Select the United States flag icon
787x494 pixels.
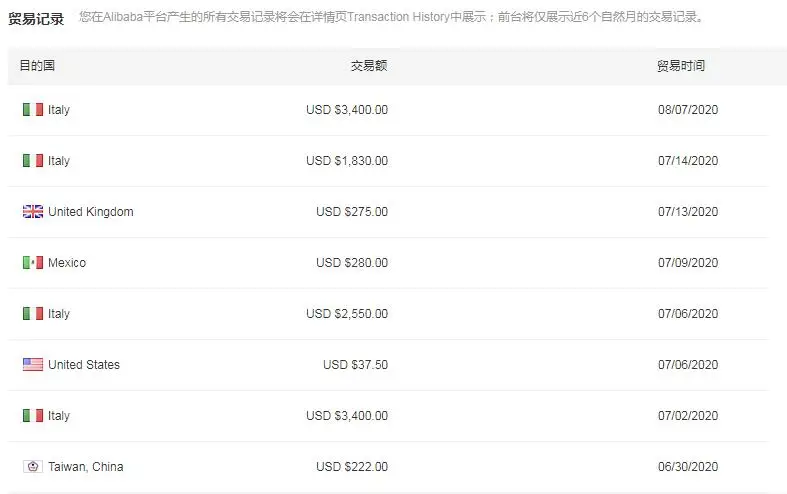point(32,365)
